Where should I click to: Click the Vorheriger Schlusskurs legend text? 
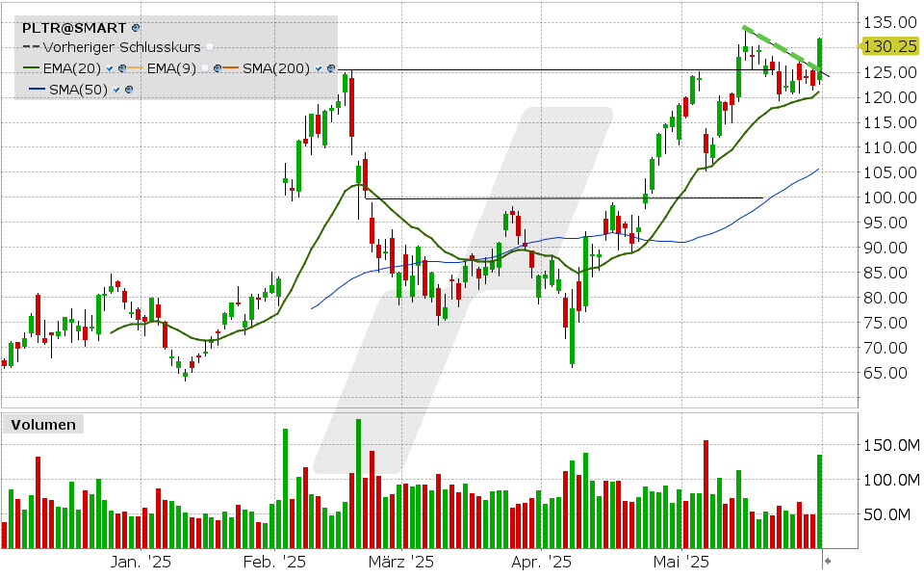point(122,47)
